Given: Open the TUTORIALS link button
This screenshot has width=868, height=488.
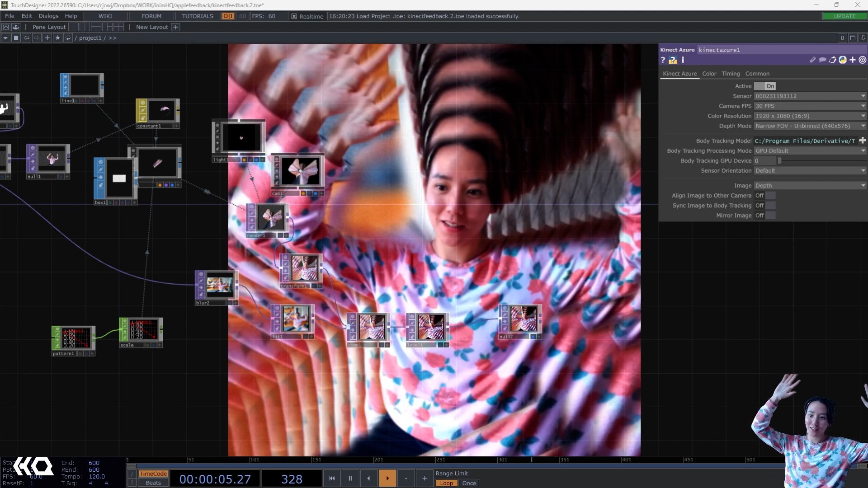Looking at the screenshot, I should pos(198,16).
